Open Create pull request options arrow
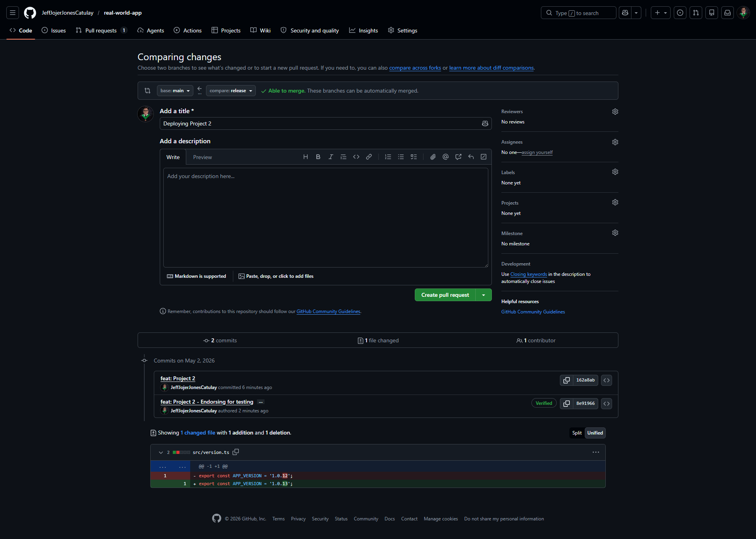Screen dimensions: 756x539 pos(484,295)
